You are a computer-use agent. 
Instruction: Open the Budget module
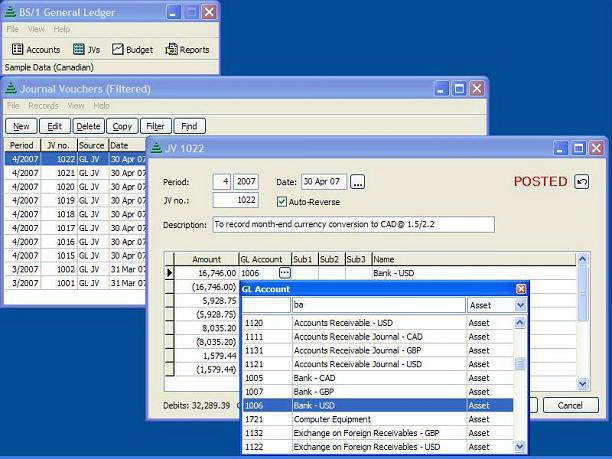(x=132, y=49)
